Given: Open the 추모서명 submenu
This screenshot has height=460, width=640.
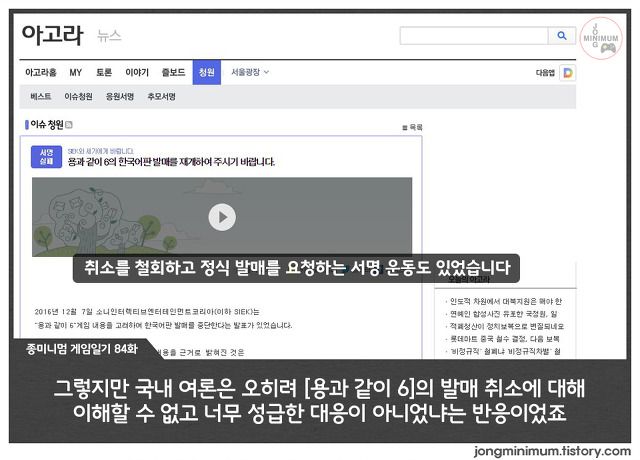Looking at the screenshot, I should tap(162, 97).
